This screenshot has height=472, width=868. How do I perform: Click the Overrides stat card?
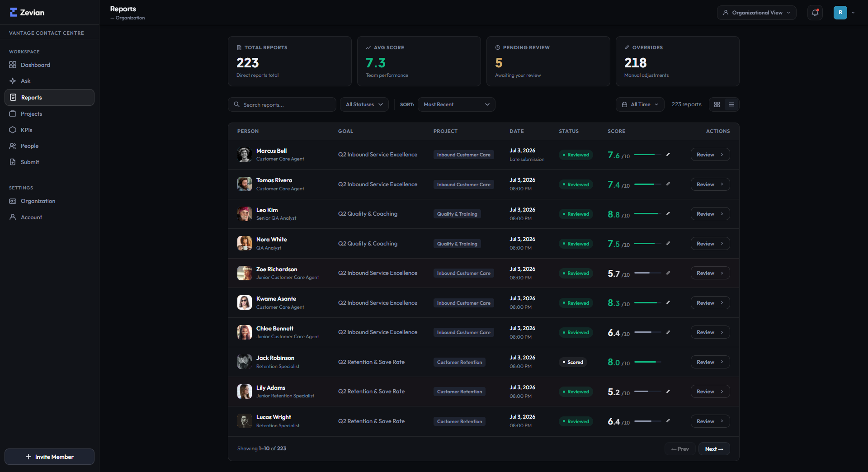[678, 61]
